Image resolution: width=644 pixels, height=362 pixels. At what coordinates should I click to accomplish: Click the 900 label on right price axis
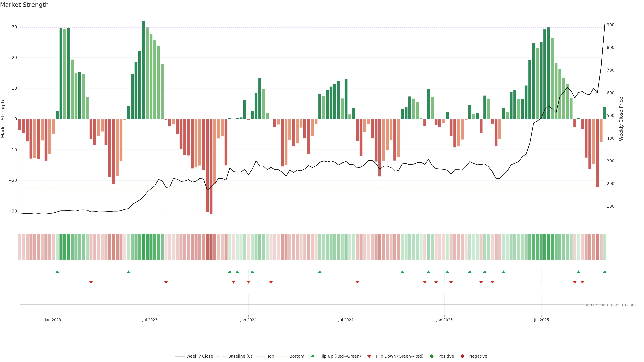click(610, 25)
